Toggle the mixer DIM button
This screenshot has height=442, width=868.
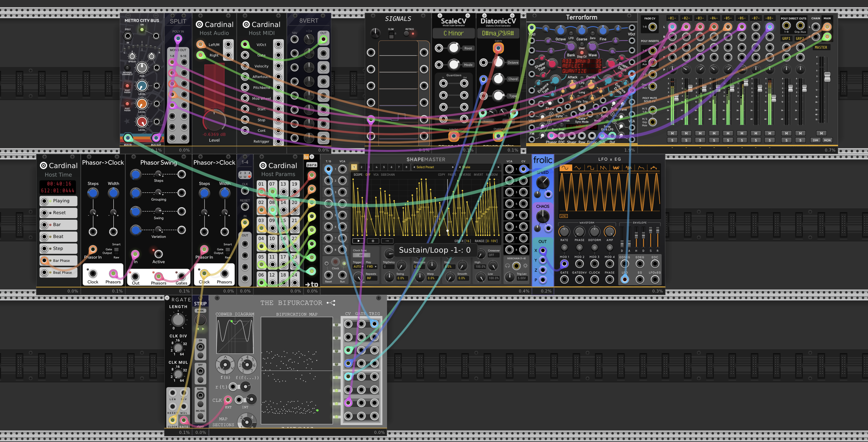(816, 140)
